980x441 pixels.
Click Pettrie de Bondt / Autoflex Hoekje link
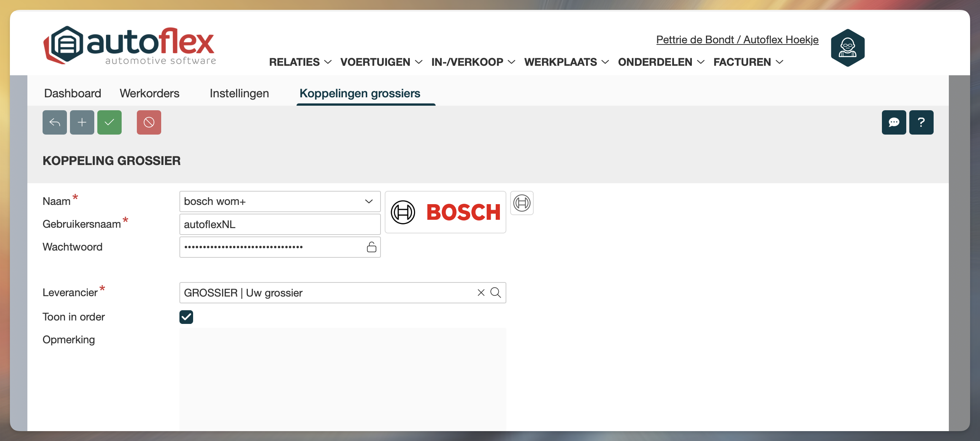click(737, 40)
